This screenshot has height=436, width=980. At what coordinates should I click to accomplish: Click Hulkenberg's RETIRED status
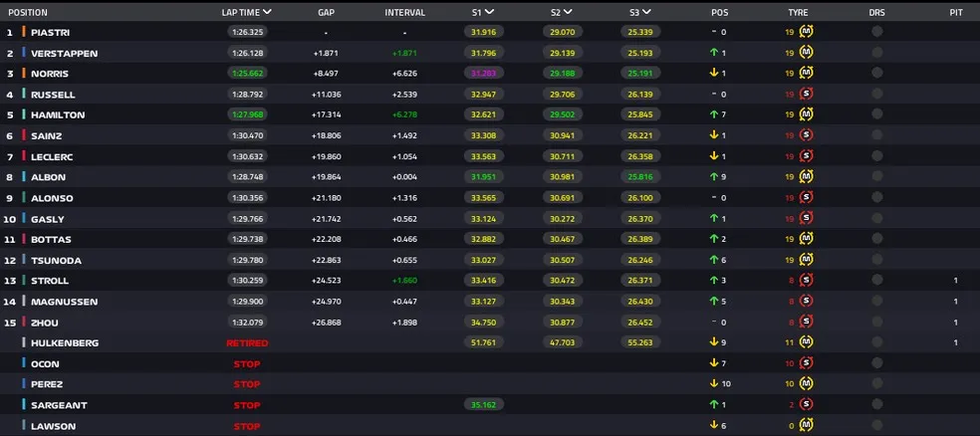247,343
